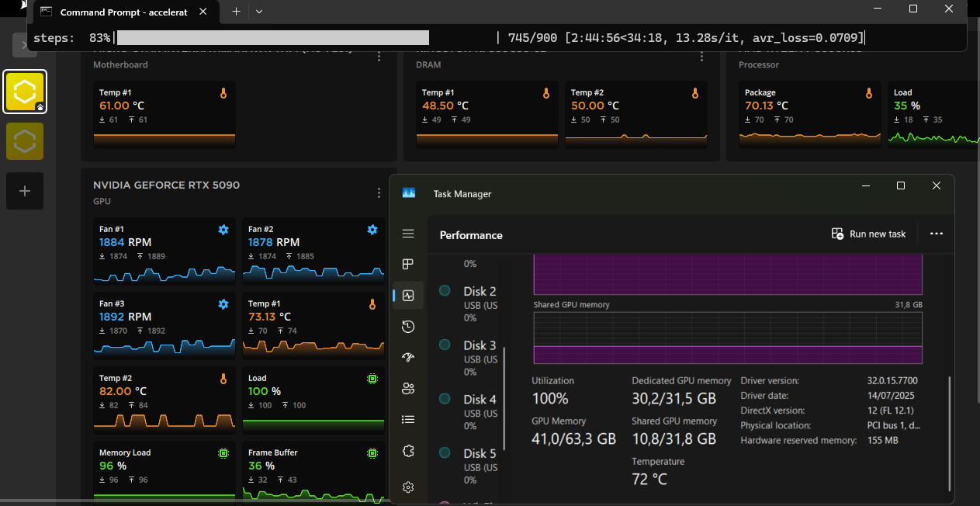Viewport: 980px width, 506px height.
Task: Click the Task Manager performance list scrollbar
Action: pos(504,396)
